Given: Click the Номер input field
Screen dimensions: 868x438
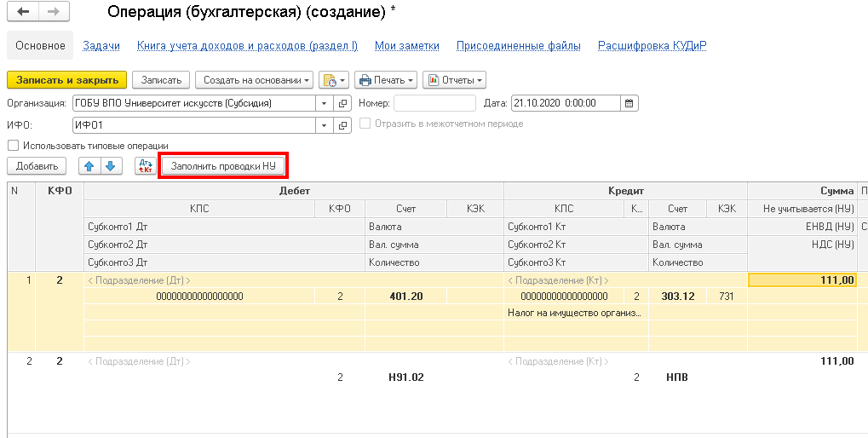Looking at the screenshot, I should 434,103.
